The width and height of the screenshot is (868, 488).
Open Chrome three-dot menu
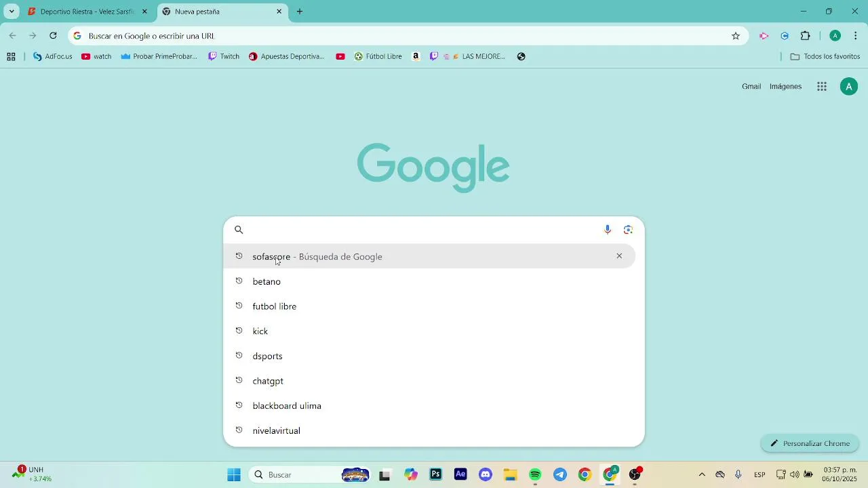click(x=855, y=36)
